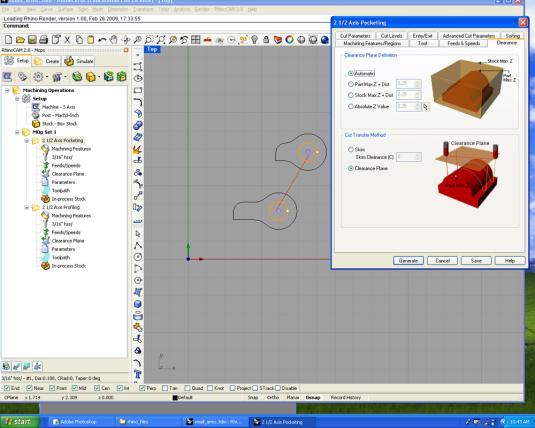Viewport: 535px width, 428px height.
Task: Enable the Project osnap checkbox
Action: (x=233, y=388)
